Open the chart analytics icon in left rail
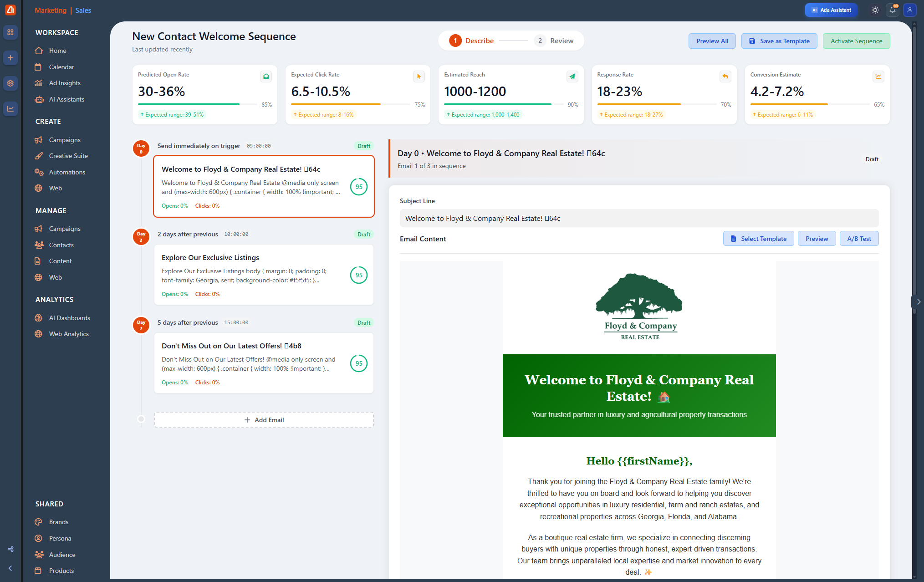The image size is (924, 582). [x=10, y=108]
